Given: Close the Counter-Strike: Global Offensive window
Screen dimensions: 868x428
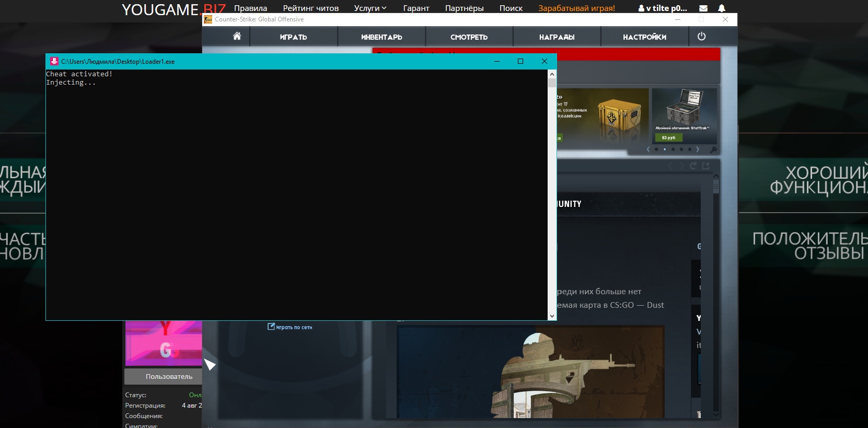Looking at the screenshot, I should (x=725, y=19).
